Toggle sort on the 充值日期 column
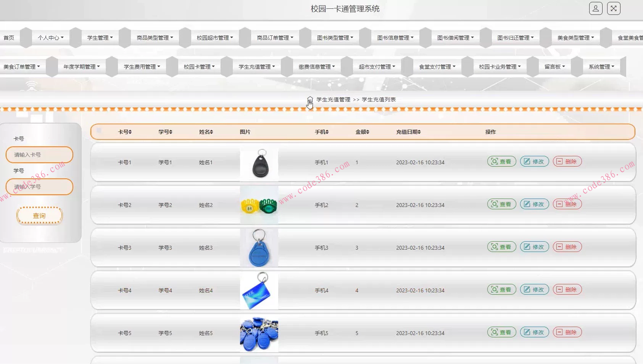Screen dimensions: 643x364 tap(408, 131)
